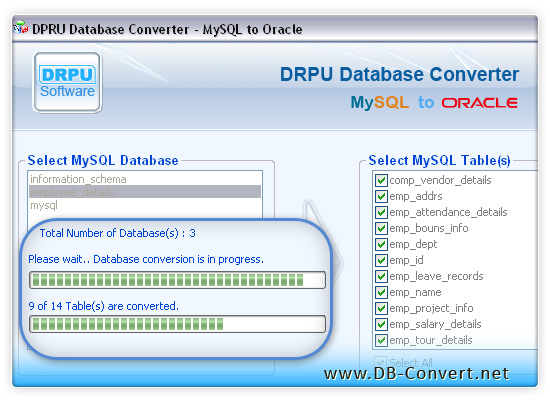Uncheck the emp_project_info checkbox
Screen dimensions: 550x400
coord(381,308)
